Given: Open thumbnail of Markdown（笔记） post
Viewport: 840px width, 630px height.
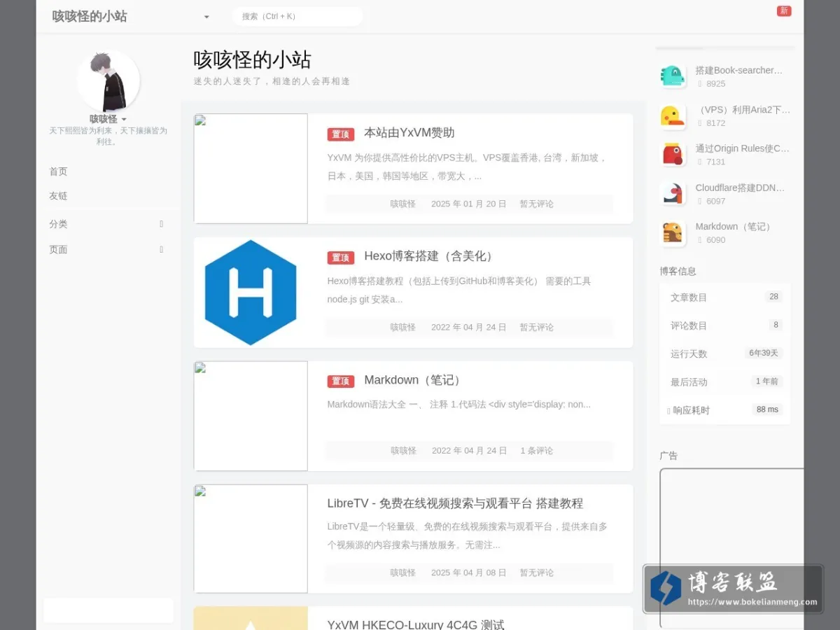Looking at the screenshot, I should [x=251, y=416].
